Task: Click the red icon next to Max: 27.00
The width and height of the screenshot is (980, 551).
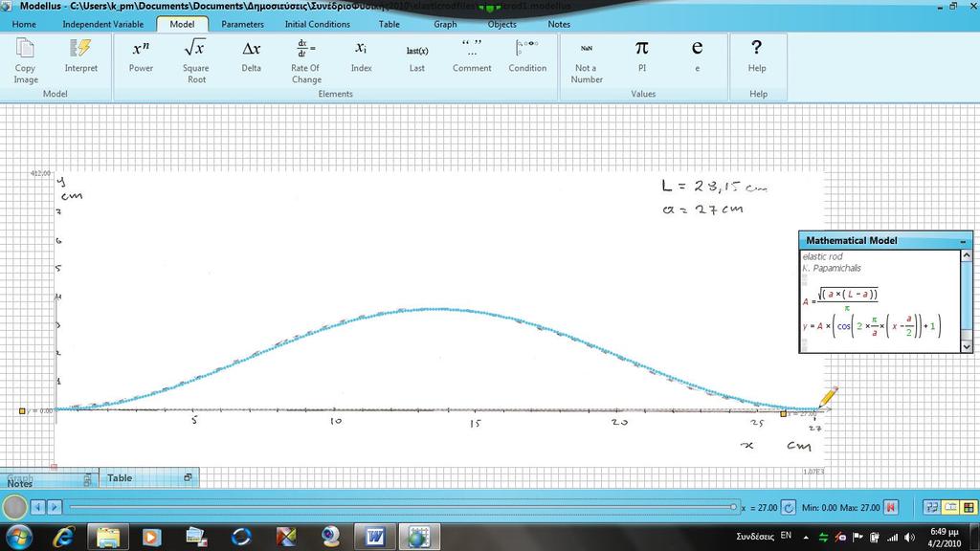Action: (891, 507)
